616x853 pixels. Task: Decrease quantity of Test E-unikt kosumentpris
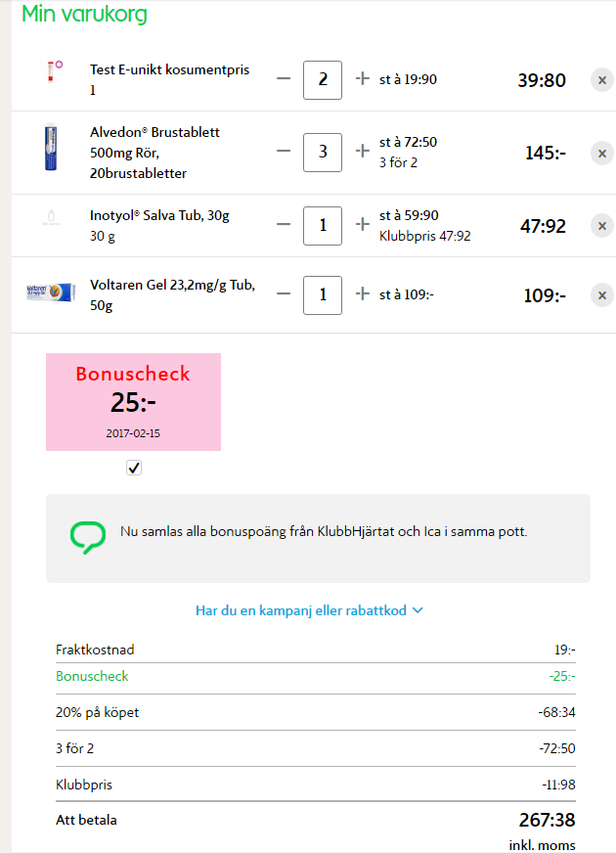tap(284, 79)
